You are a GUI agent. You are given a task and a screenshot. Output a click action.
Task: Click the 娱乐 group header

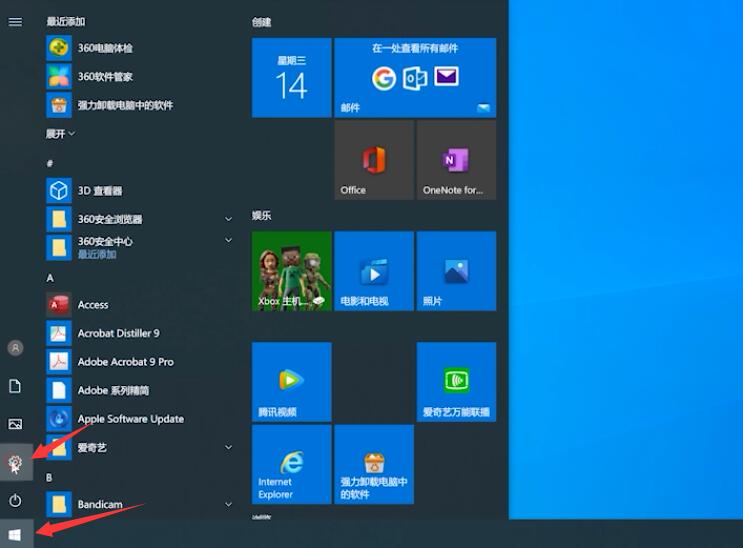pyautogui.click(x=262, y=216)
